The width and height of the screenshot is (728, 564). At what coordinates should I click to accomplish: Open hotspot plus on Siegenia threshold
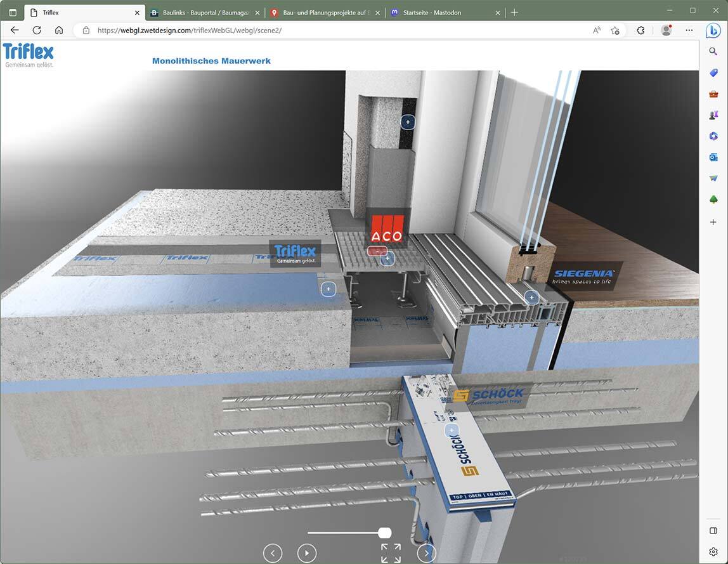531,298
